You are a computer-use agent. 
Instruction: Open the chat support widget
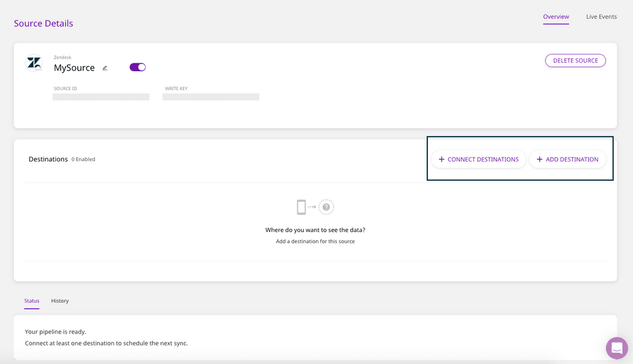pos(617,348)
